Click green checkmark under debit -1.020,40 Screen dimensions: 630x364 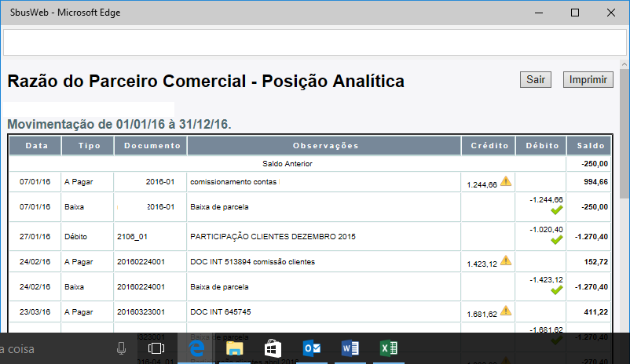[x=556, y=239]
